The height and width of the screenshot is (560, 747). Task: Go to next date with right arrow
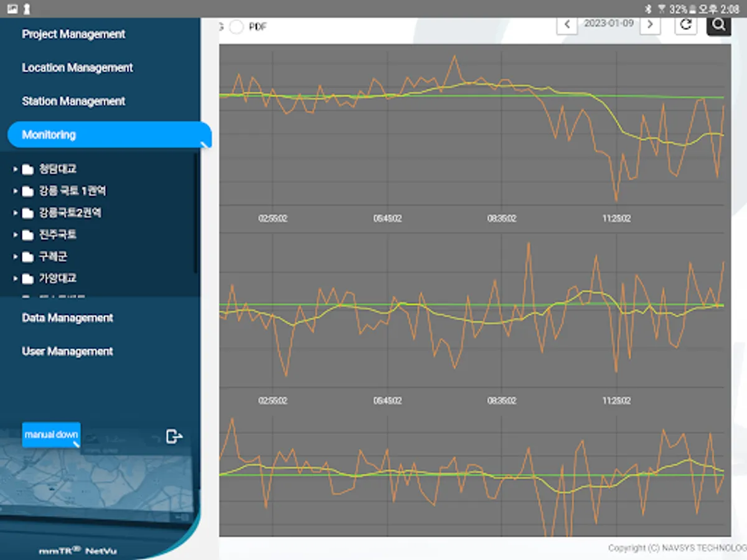[x=651, y=25]
